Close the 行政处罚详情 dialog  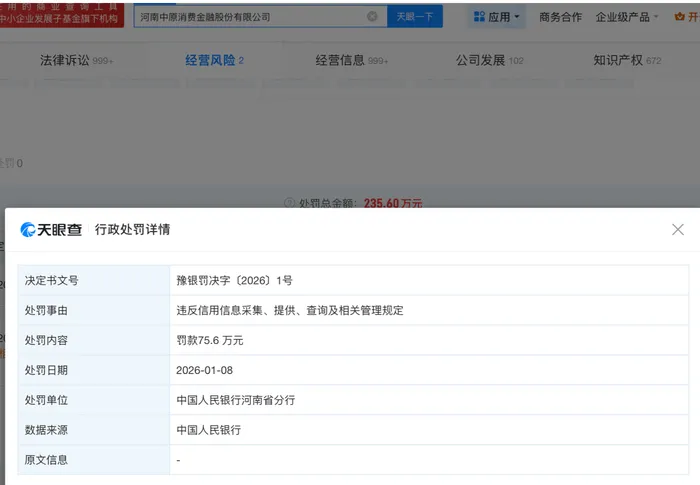678,230
